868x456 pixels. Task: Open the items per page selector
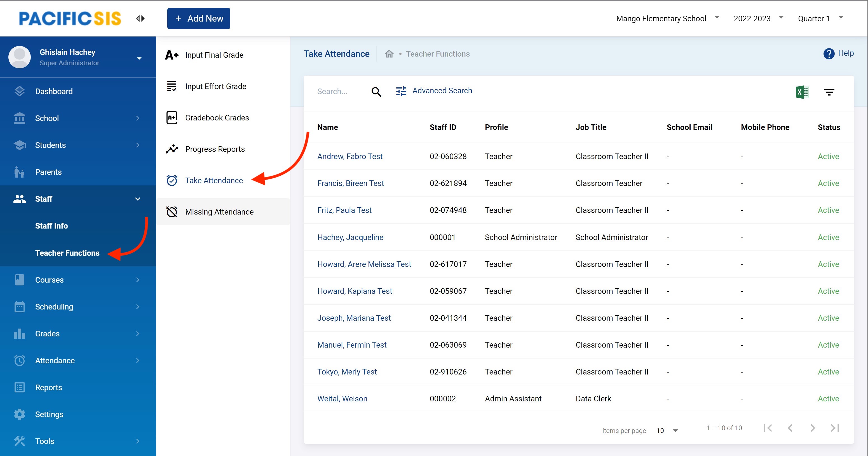pyautogui.click(x=667, y=431)
